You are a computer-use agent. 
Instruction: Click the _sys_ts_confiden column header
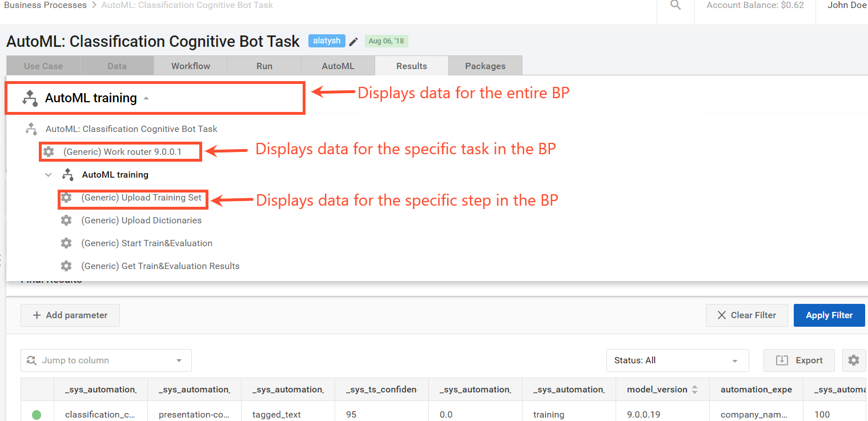pyautogui.click(x=381, y=390)
